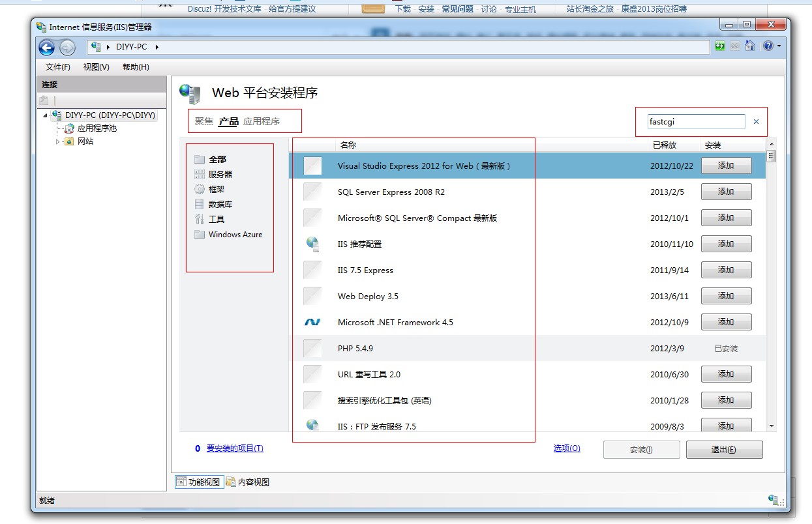812x524 pixels.
Task: Click the 专业主机 link in the background browser
Action: pyautogui.click(x=520, y=9)
